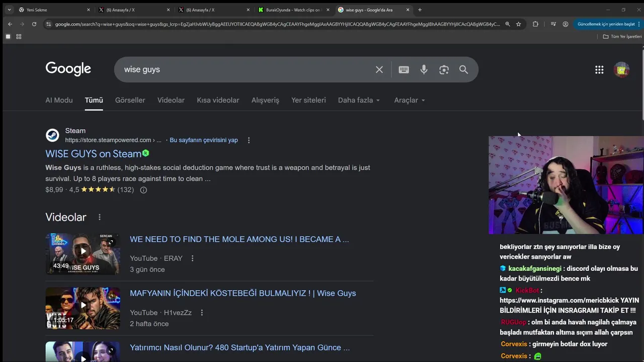Viewport: 644px width, 362px height.
Task: Play the H1vezZz video thumbnail
Action: pos(83,308)
